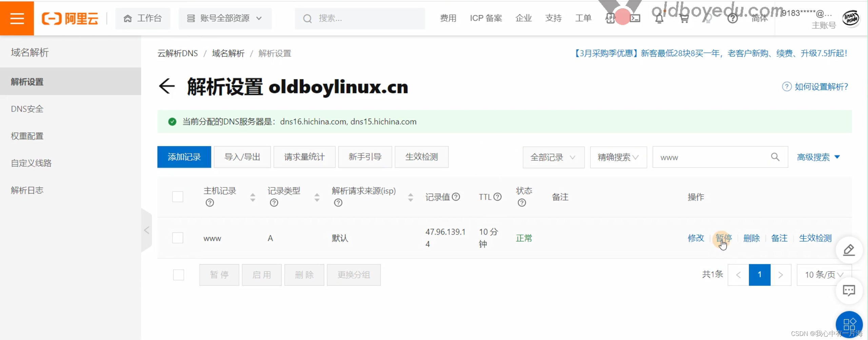Click the 请求量统计 button
Image resolution: width=868 pixels, height=340 pixels.
pyautogui.click(x=304, y=157)
